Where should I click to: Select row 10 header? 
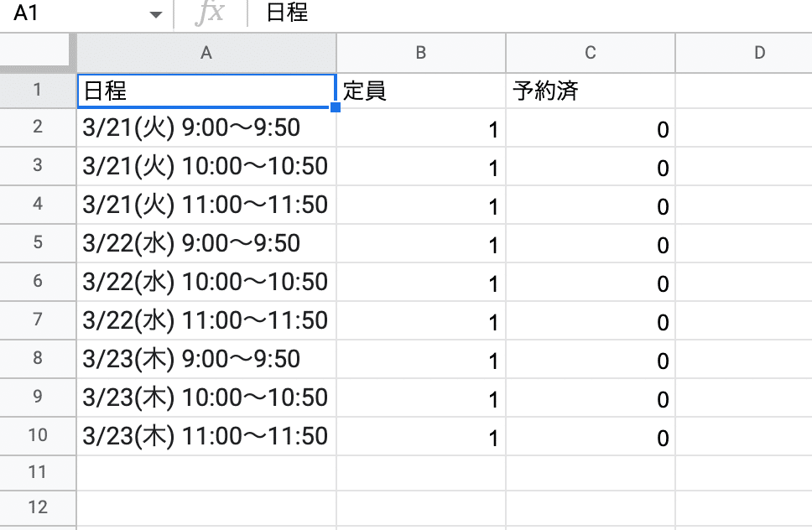38,436
